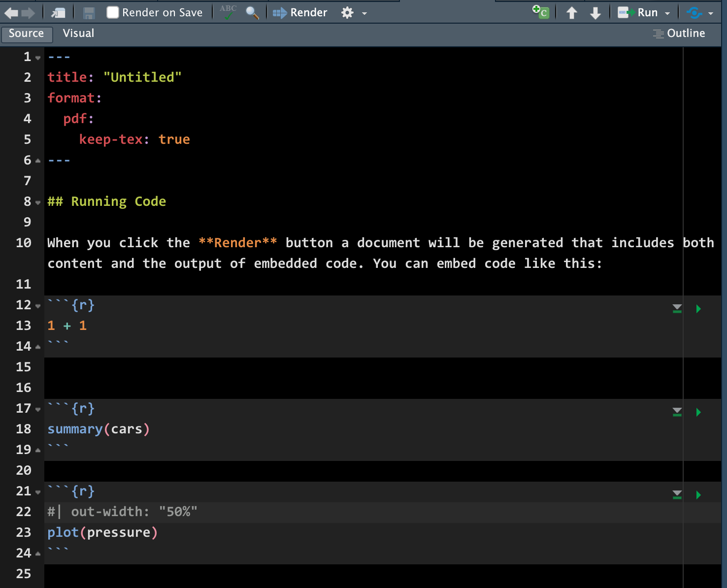The image size is (727, 588).
Task: Select the Source editor tab
Action: tap(26, 33)
